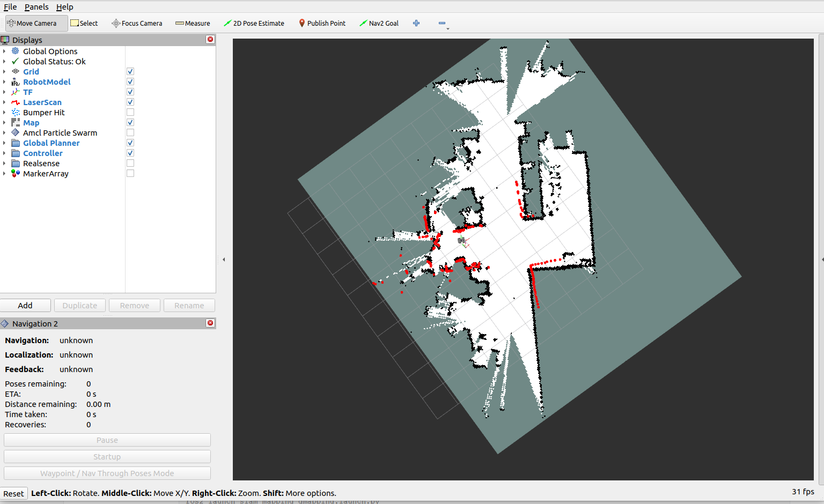Expand the Controller group
Viewport: 824px width, 504px height.
coord(4,153)
